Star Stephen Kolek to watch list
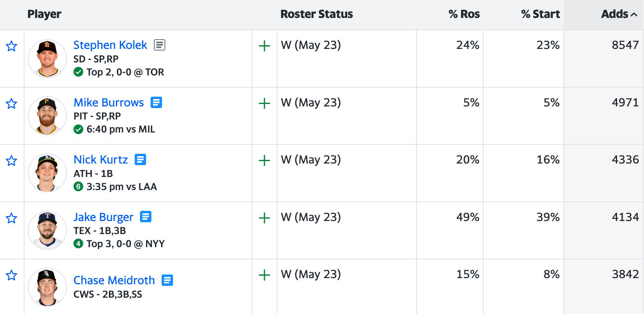Viewport: 644px width, 314px height. [11, 46]
